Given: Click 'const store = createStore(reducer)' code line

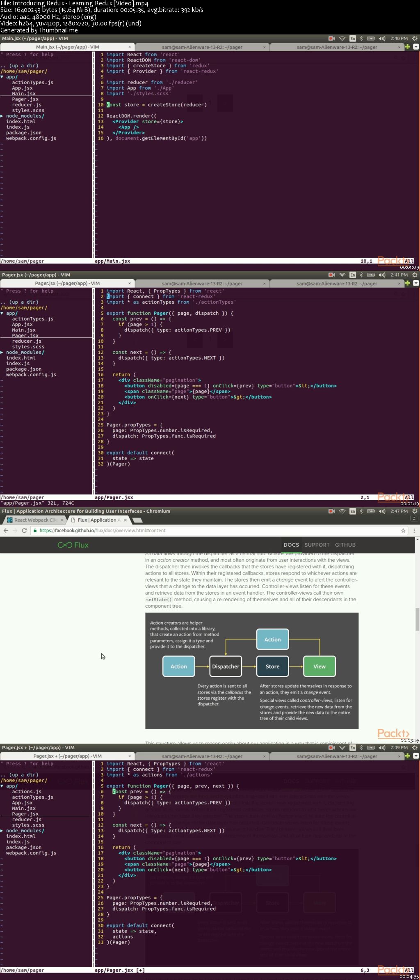Looking at the screenshot, I should (x=157, y=105).
